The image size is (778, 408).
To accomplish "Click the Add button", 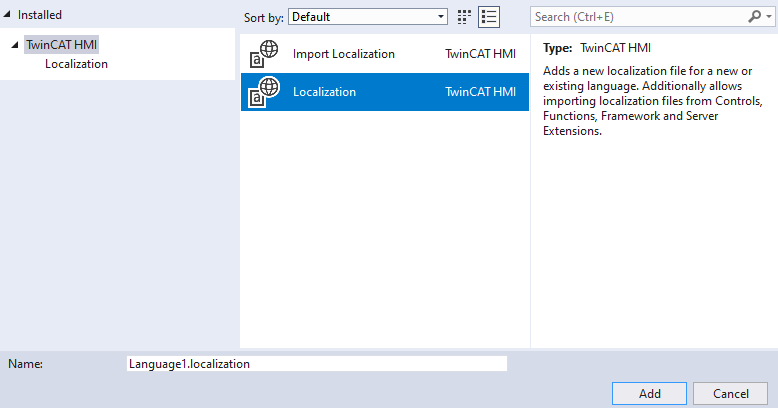I will tap(649, 394).
